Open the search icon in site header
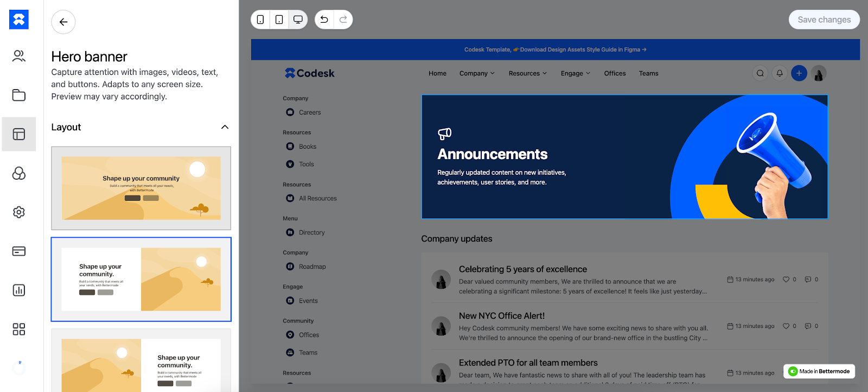 [761, 73]
